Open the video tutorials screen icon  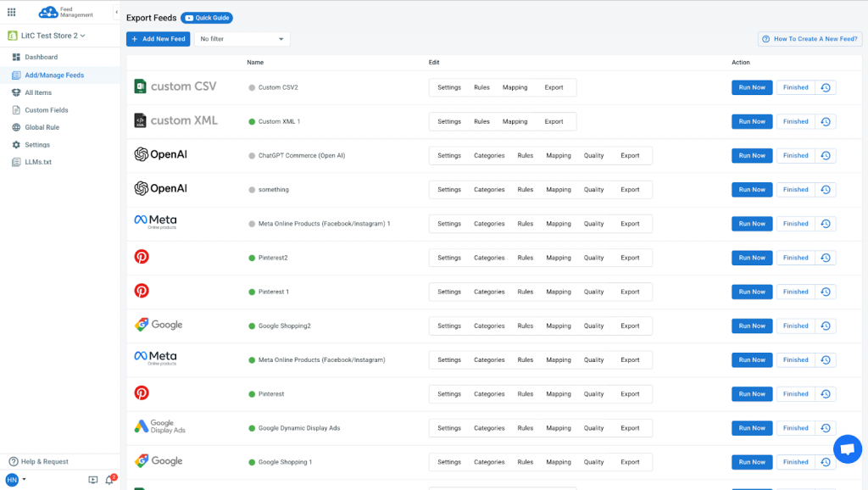[x=93, y=480]
